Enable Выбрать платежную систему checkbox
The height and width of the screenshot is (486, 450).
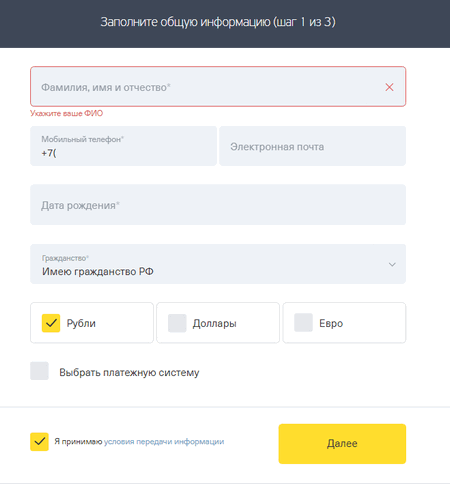(x=39, y=371)
